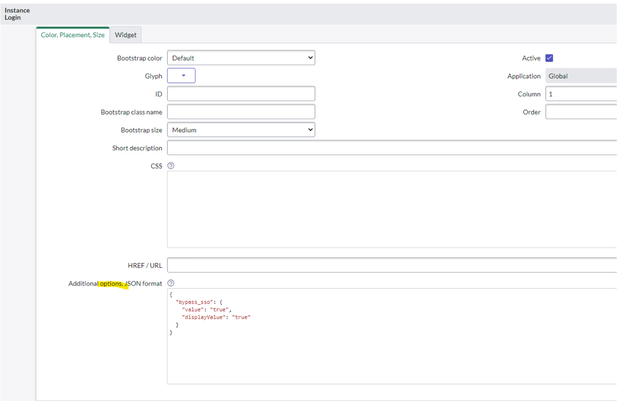Select the Color, Placement, Size tab
This screenshot has height=406, width=621.
point(72,34)
